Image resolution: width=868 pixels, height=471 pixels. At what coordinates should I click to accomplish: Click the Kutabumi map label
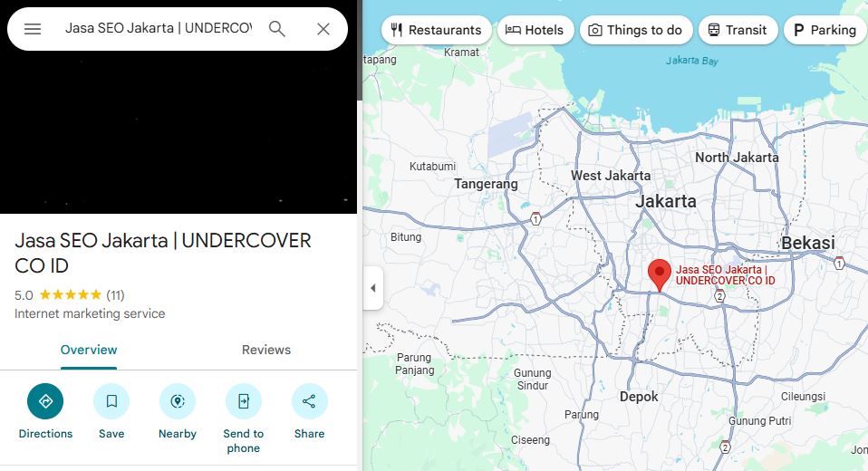click(432, 167)
